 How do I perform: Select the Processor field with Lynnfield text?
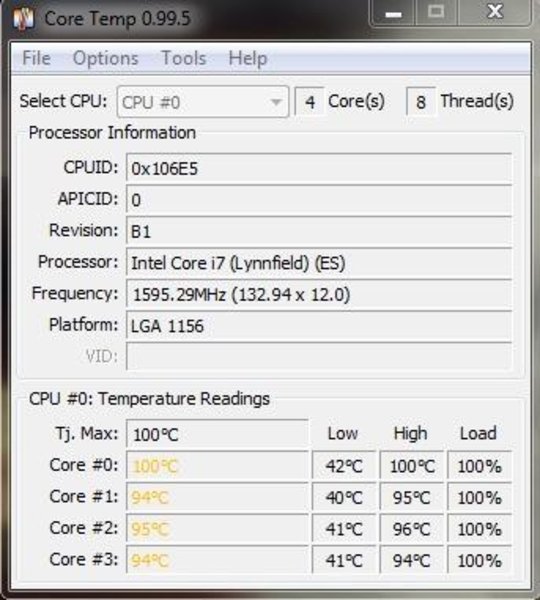[x=319, y=262]
